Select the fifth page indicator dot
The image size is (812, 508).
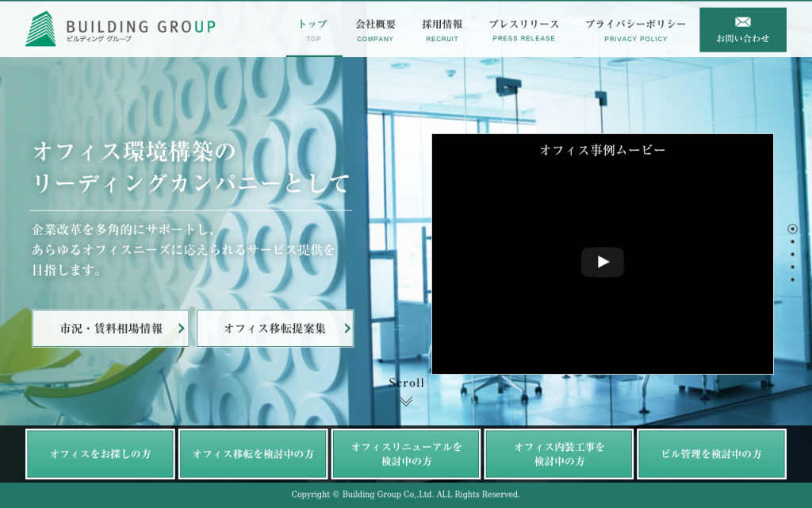click(792, 280)
